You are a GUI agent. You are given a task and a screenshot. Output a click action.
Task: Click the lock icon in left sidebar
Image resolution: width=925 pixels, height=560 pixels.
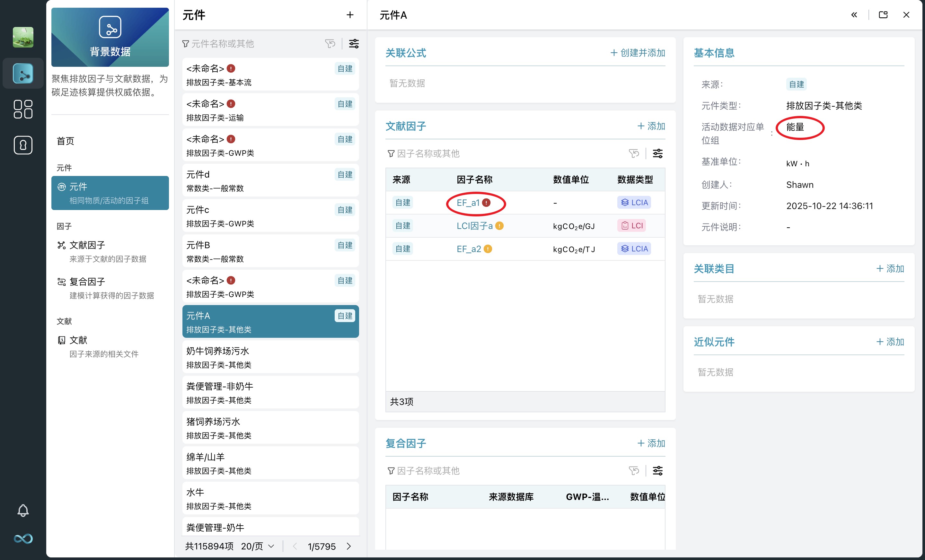[x=23, y=145]
